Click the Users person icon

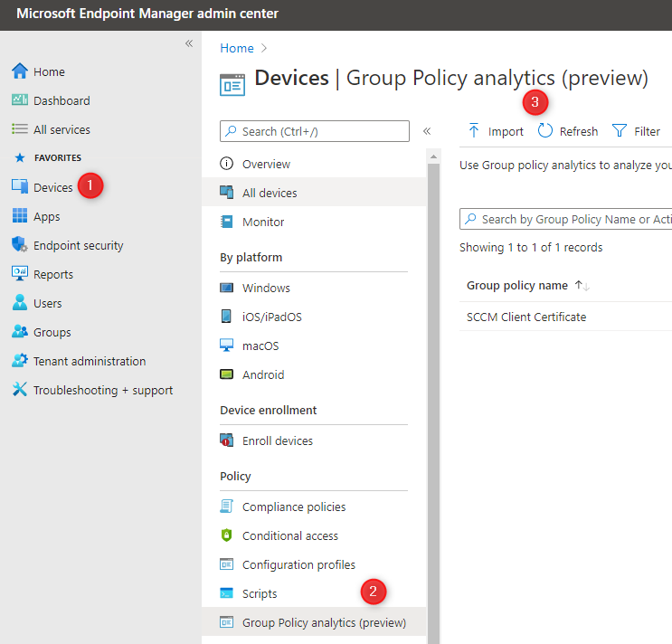pos(20,302)
